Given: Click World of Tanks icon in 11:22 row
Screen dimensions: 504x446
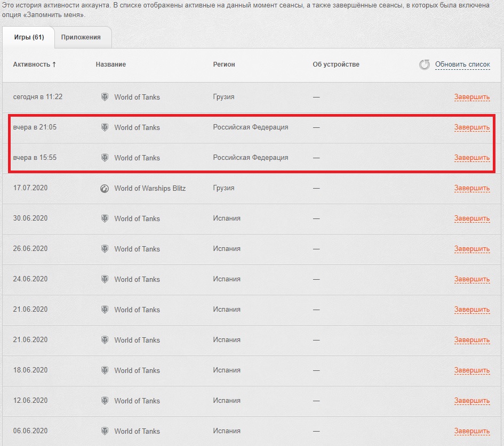Looking at the screenshot, I should (x=105, y=97).
